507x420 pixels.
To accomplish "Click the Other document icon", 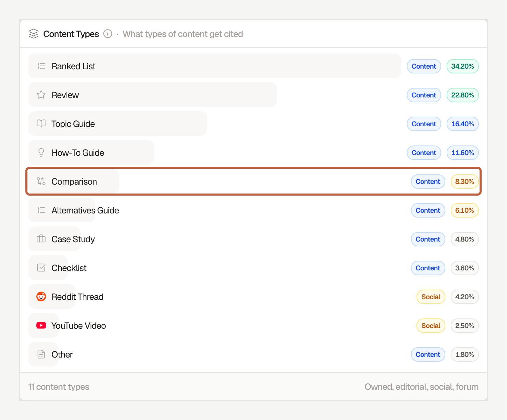I will point(41,354).
